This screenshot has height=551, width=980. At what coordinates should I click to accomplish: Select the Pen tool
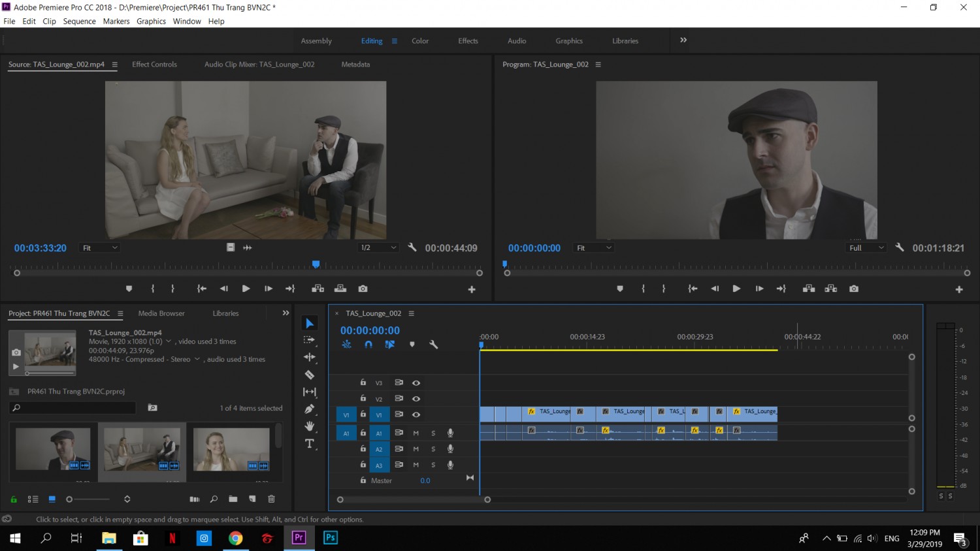[310, 409]
